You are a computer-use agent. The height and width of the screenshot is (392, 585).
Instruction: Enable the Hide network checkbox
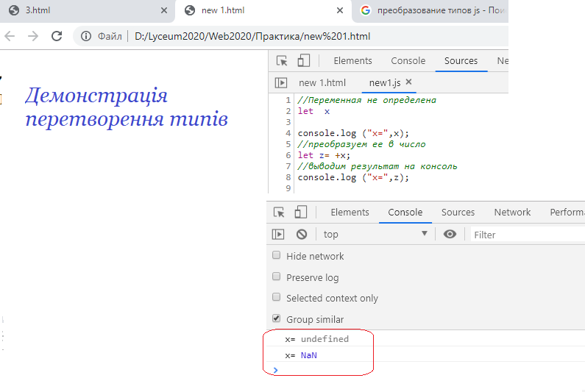pos(277,256)
